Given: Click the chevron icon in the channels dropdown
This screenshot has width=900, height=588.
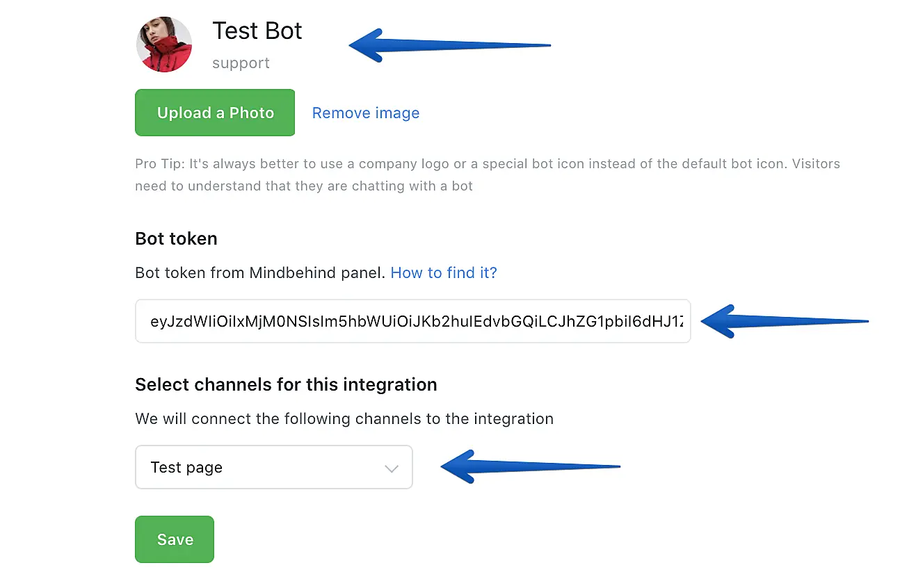Looking at the screenshot, I should point(392,468).
